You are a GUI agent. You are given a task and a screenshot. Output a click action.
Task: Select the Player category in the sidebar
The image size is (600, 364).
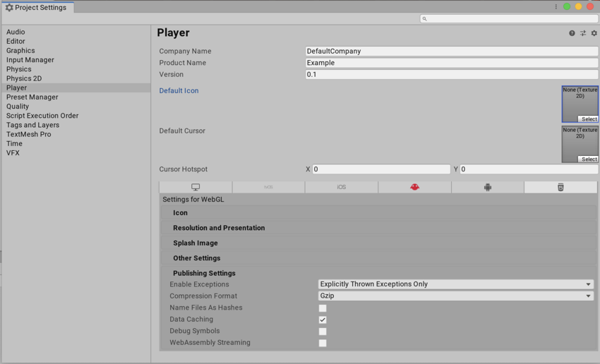[76, 88]
